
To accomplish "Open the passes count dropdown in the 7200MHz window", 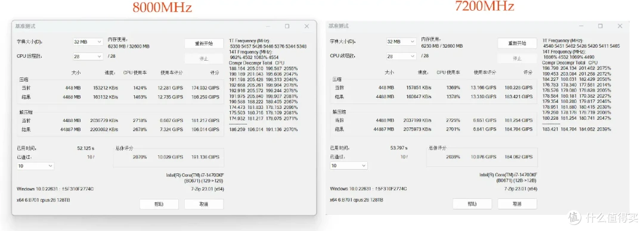I will [x=348, y=166].
